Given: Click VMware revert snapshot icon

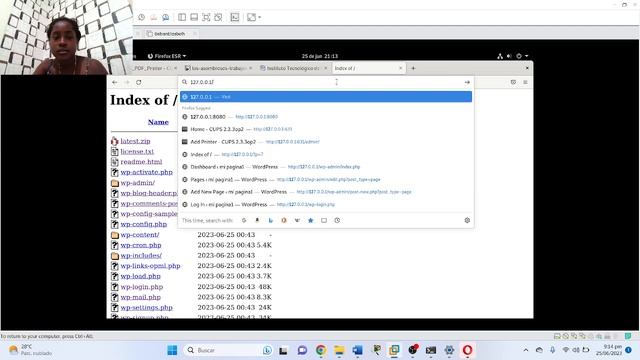Looking at the screenshot, I should 153,17.
